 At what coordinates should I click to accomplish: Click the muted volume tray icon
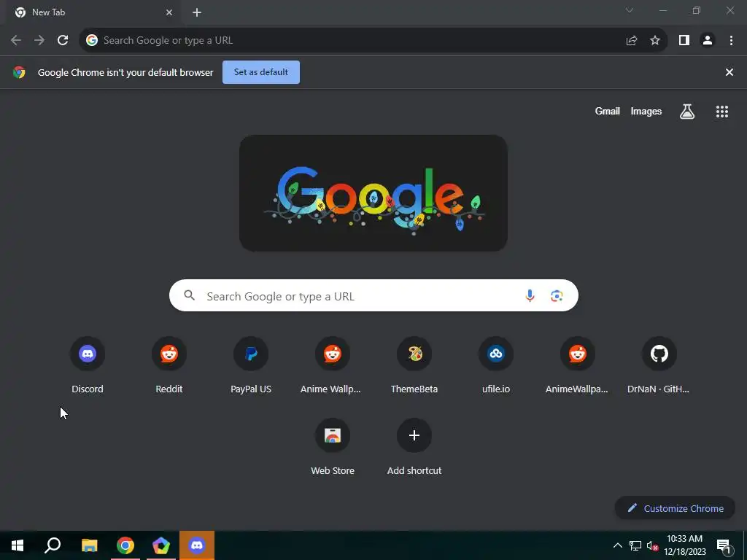pos(652,545)
